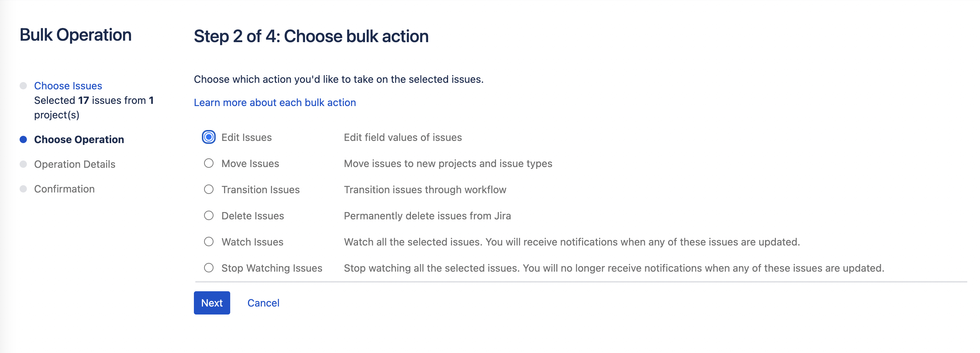Cancel the bulk operation

coord(263,303)
